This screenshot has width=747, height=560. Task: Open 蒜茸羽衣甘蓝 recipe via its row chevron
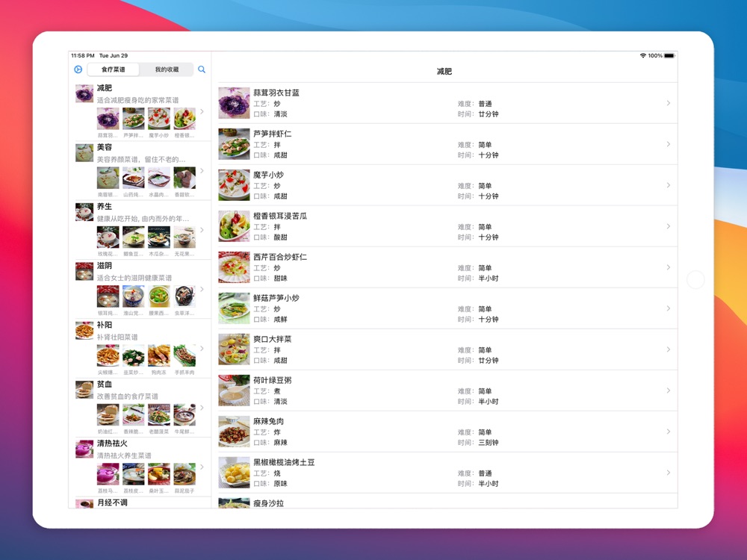[669, 103]
